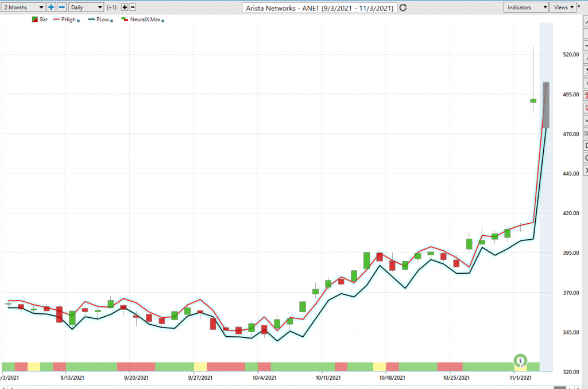Click the yellow strip segment above 9/27/2021

(200, 367)
